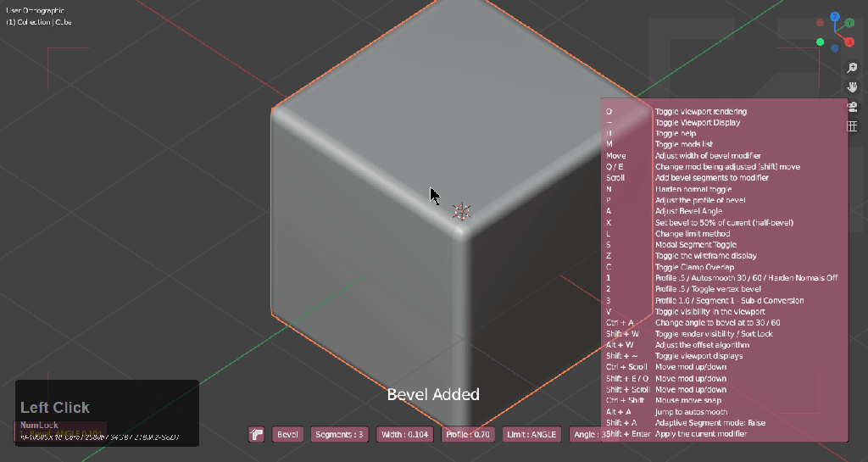Image resolution: width=868 pixels, height=462 pixels.
Task: Switch orthographic/perspective with the grid icon
Action: [852, 126]
